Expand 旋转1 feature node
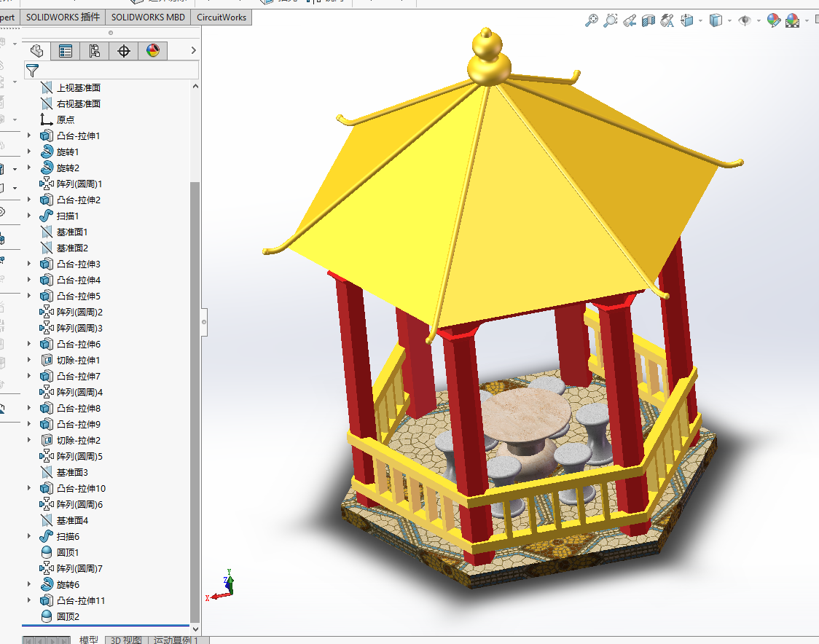The height and width of the screenshot is (644, 819). click(x=29, y=152)
